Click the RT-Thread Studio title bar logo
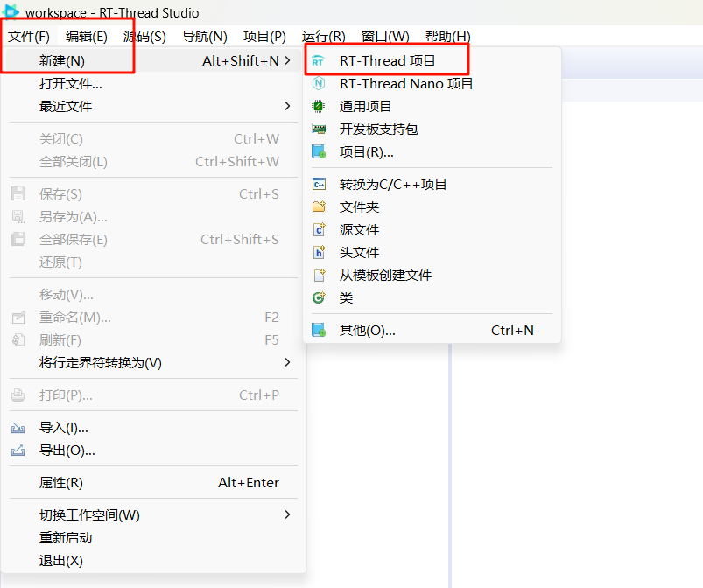 pos(11,11)
